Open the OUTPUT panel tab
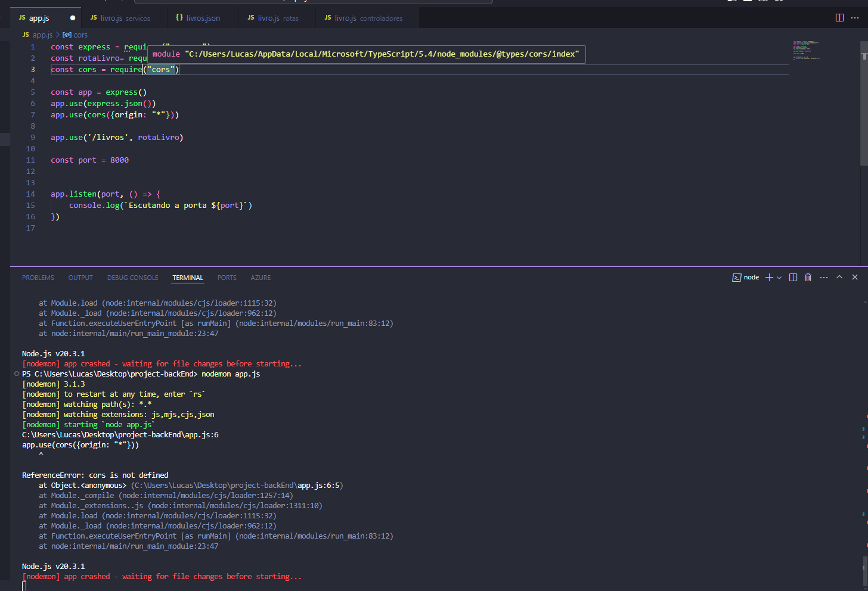The width and height of the screenshot is (868, 591). (80, 278)
